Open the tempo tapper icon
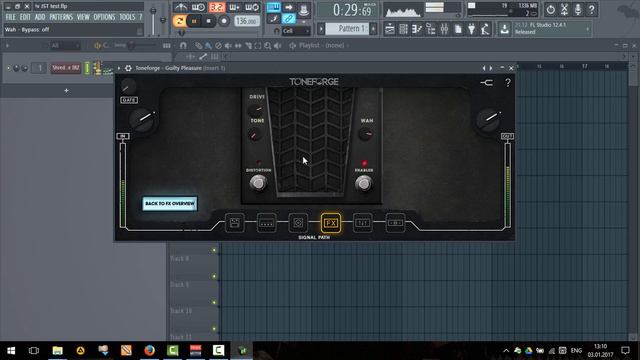 click(x=485, y=29)
